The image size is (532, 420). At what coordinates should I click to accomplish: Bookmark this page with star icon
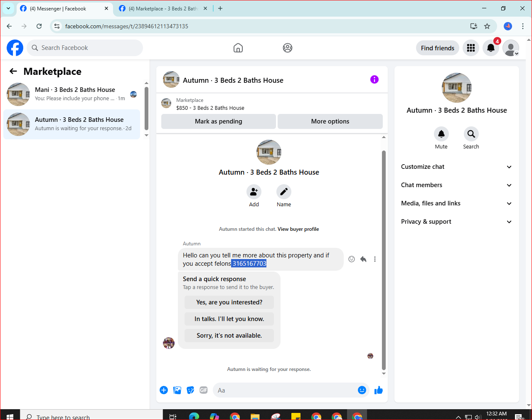coord(487,26)
